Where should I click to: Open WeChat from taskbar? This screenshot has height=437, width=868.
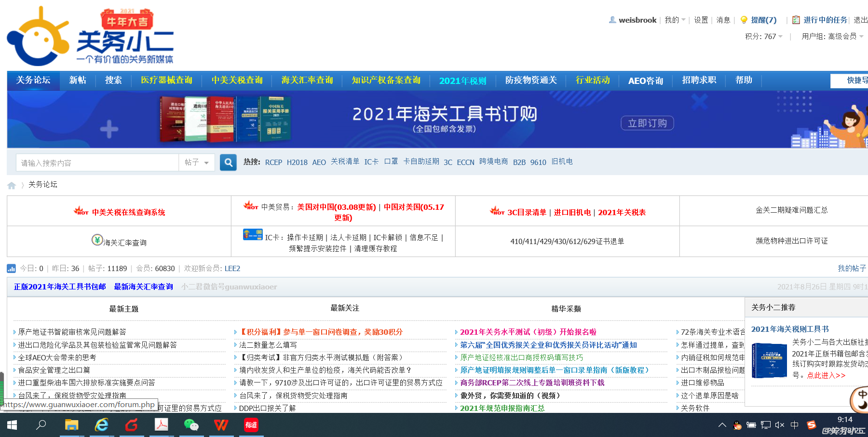click(191, 425)
